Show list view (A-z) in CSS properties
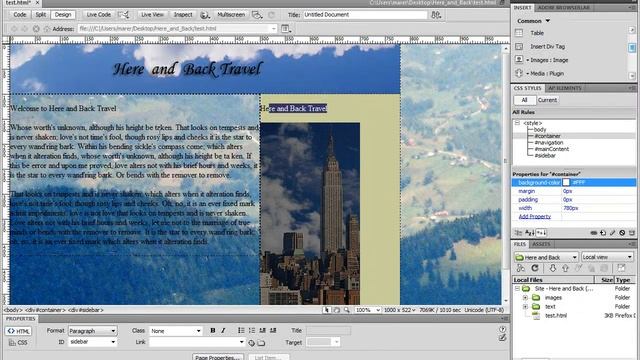Screen dimensions: 640x360 click(x=529, y=233)
